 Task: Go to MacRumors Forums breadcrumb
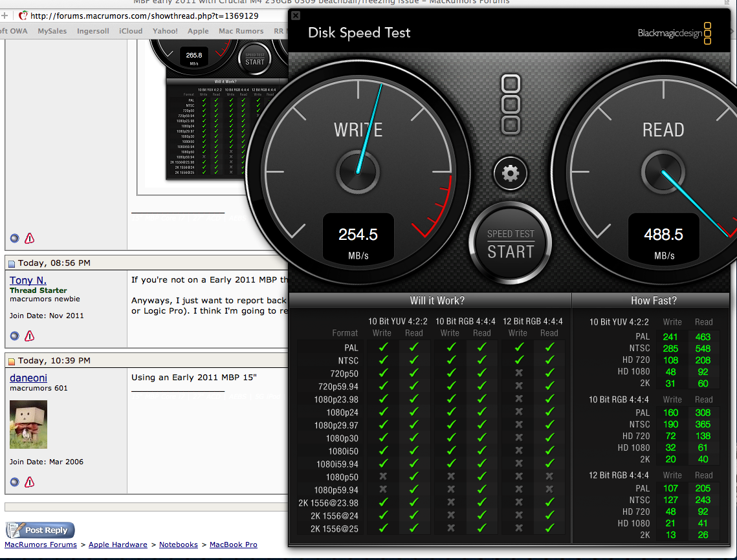click(x=41, y=544)
